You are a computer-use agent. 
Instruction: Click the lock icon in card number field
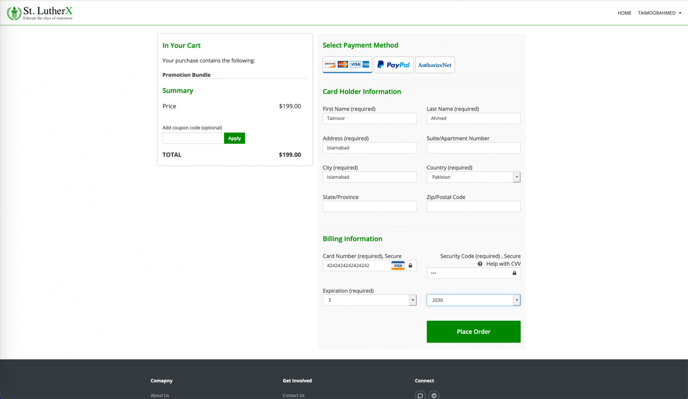tap(411, 266)
